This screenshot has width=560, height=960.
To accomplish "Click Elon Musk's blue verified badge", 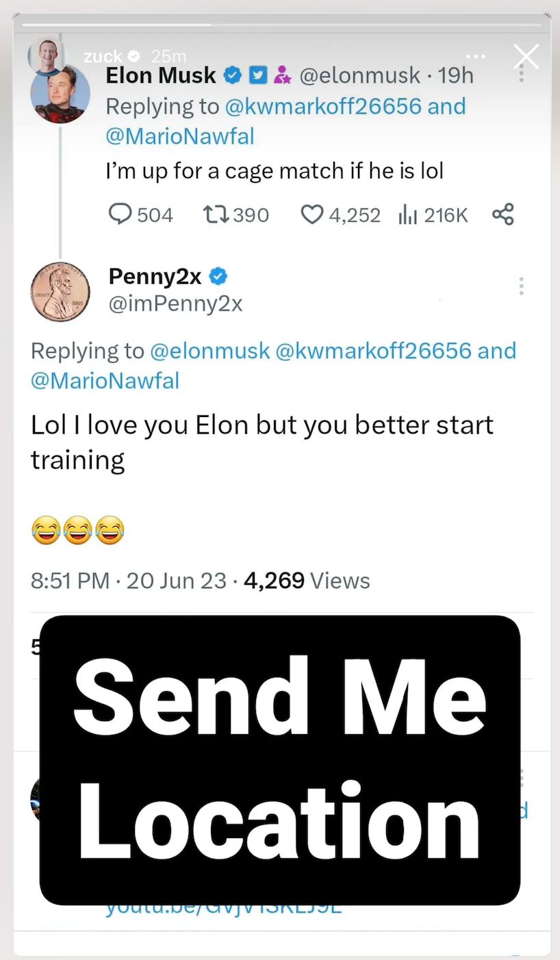I will coord(233,76).
